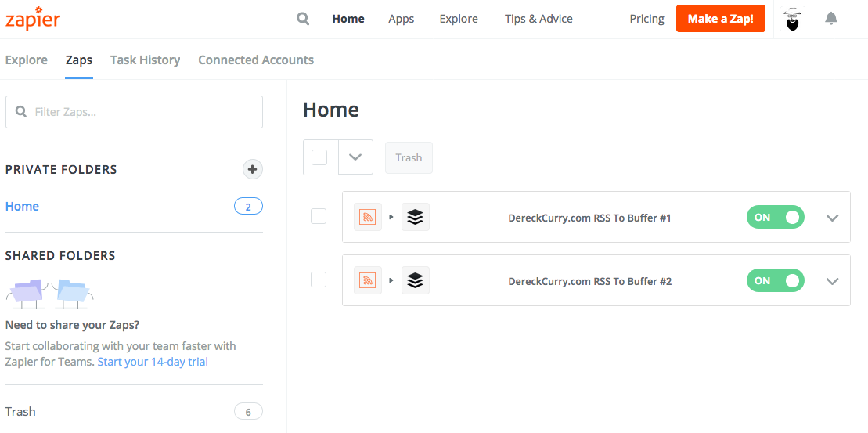Turn off RSS To Buffer #2 switch
The width and height of the screenshot is (868, 433).
(x=775, y=281)
